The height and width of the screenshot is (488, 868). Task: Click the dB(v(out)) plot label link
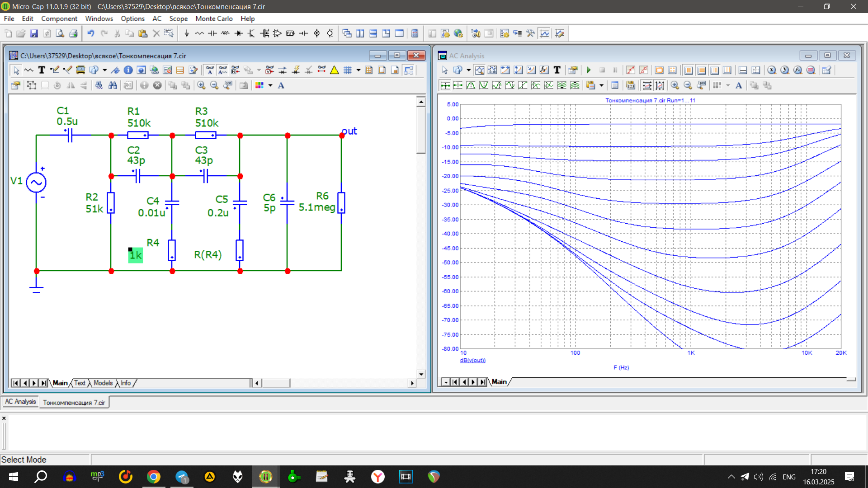coord(472,360)
